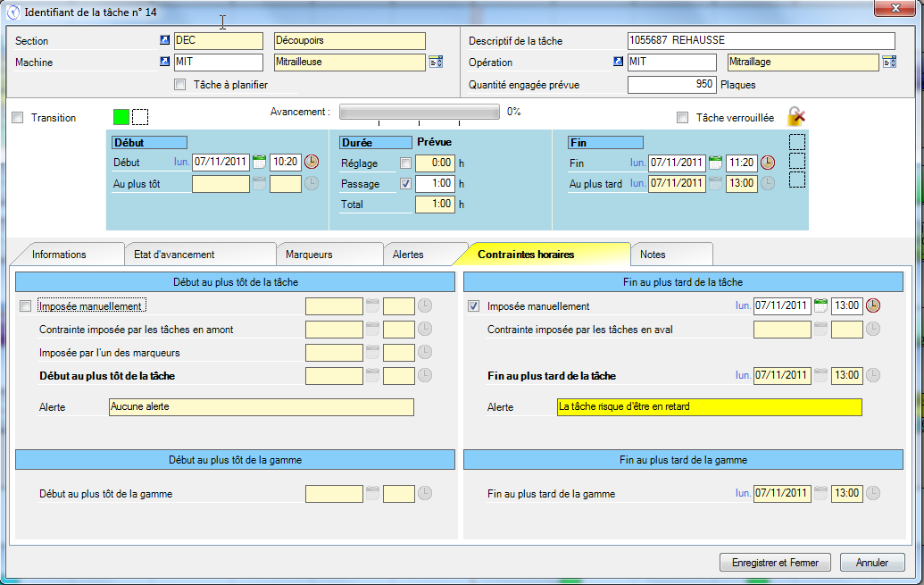Click calendar icon of Début imposée manuellement row
The height and width of the screenshot is (585, 924).
point(372,305)
